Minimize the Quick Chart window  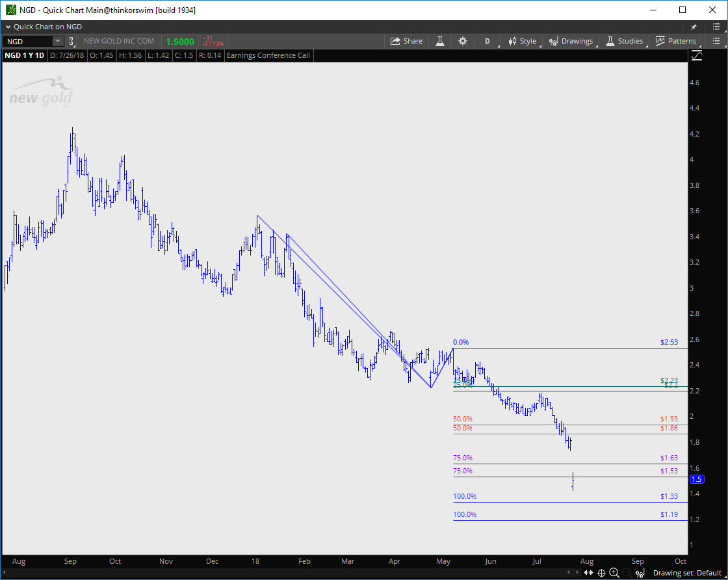pyautogui.click(x=653, y=10)
